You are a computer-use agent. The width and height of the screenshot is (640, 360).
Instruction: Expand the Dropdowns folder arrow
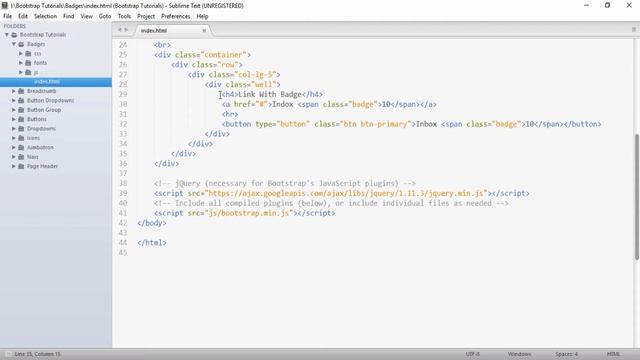click(x=13, y=129)
